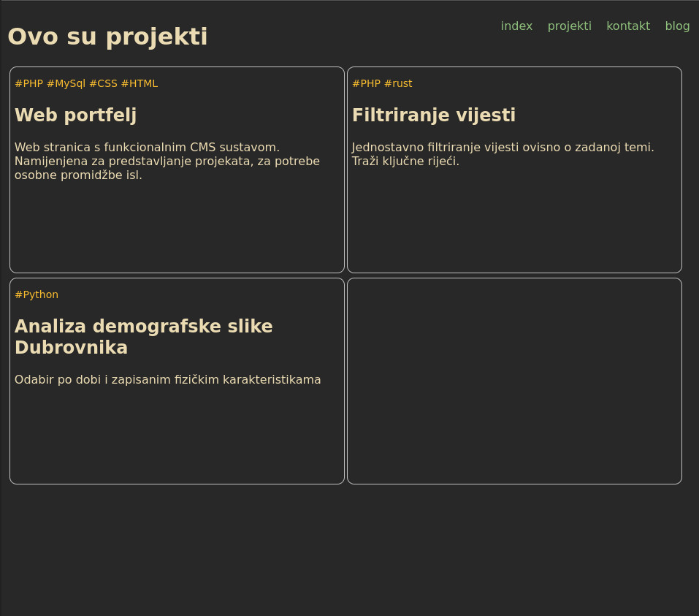This screenshot has height=616, width=699.
Task: Select the #PHP tag on Filtriranje vijesti card
Action: pos(367,83)
